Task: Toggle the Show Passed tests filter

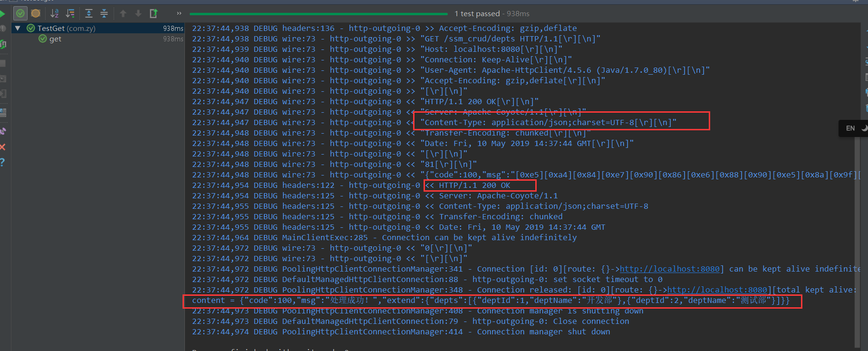Action: click(x=20, y=13)
